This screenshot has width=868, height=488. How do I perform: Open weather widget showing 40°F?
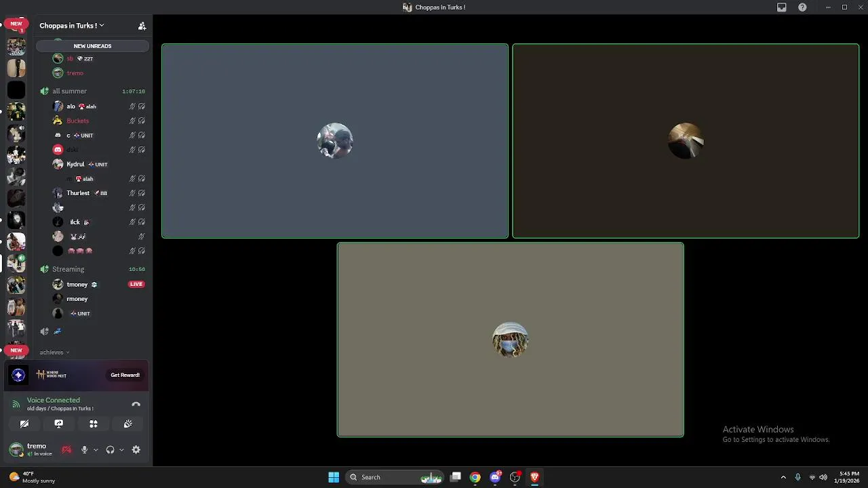click(31, 477)
